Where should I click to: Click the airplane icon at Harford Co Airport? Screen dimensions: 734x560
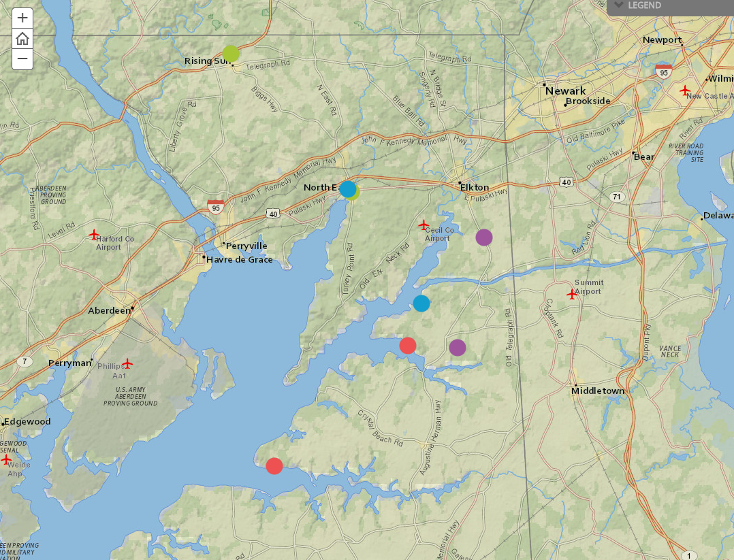click(x=93, y=235)
